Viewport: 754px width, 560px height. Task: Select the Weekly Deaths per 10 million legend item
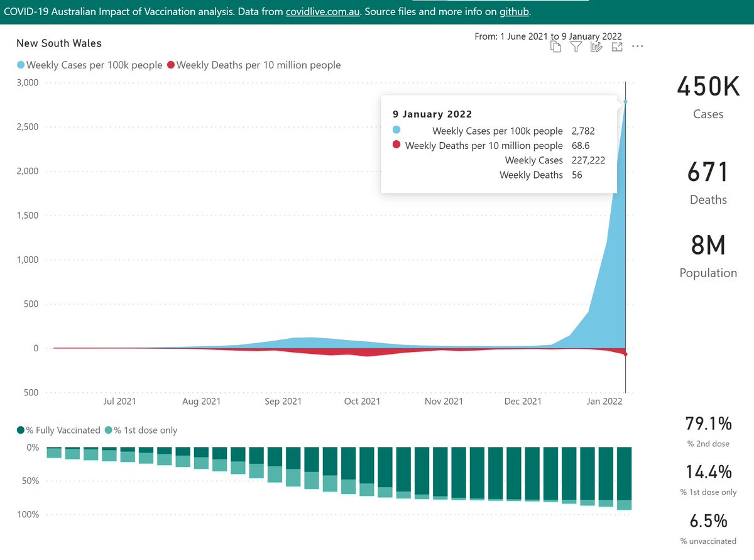coord(254,65)
